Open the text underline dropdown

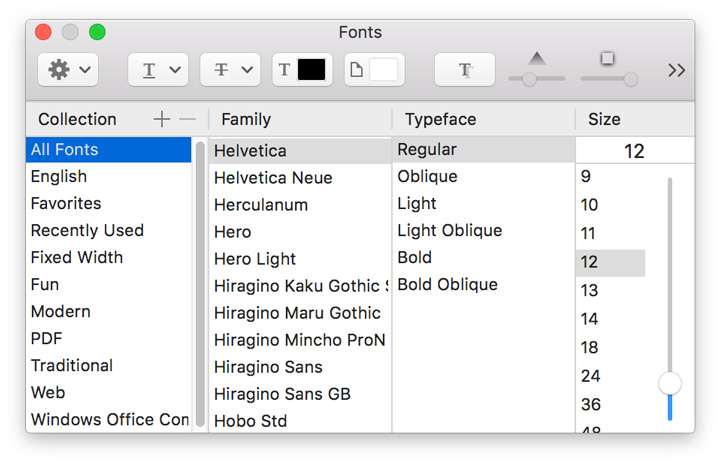point(158,70)
